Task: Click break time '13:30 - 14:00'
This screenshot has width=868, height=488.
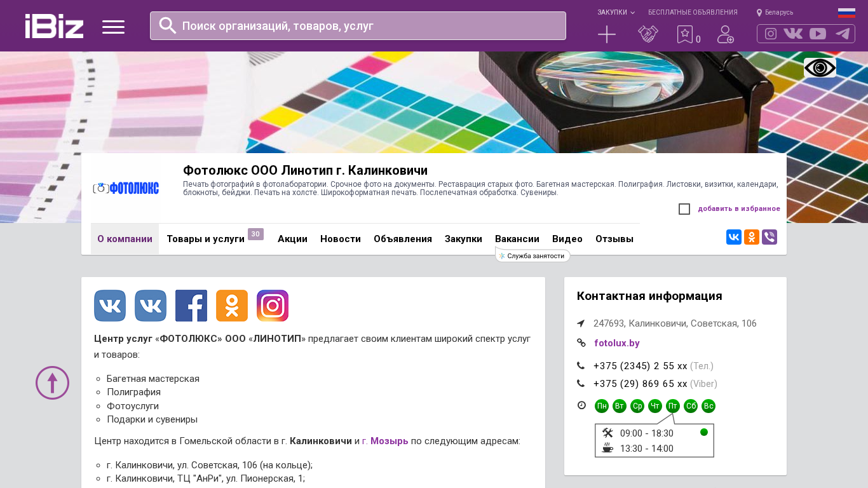Action: pyautogui.click(x=647, y=449)
